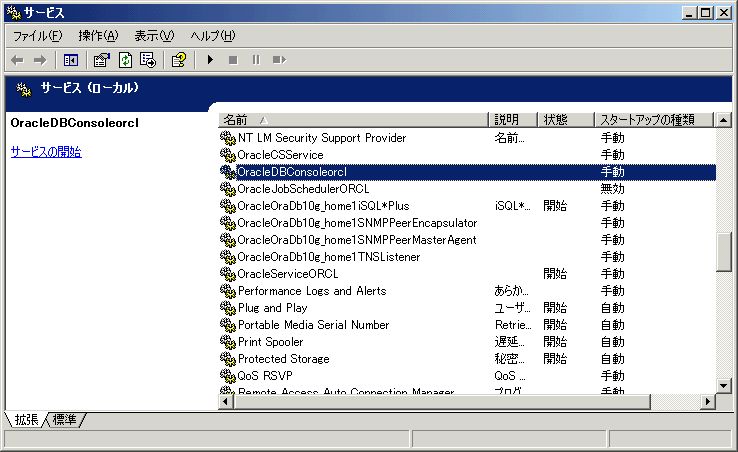Click the 無効 startup type of OracleJobSchedulerORCL
The image size is (738, 452).
[612, 189]
